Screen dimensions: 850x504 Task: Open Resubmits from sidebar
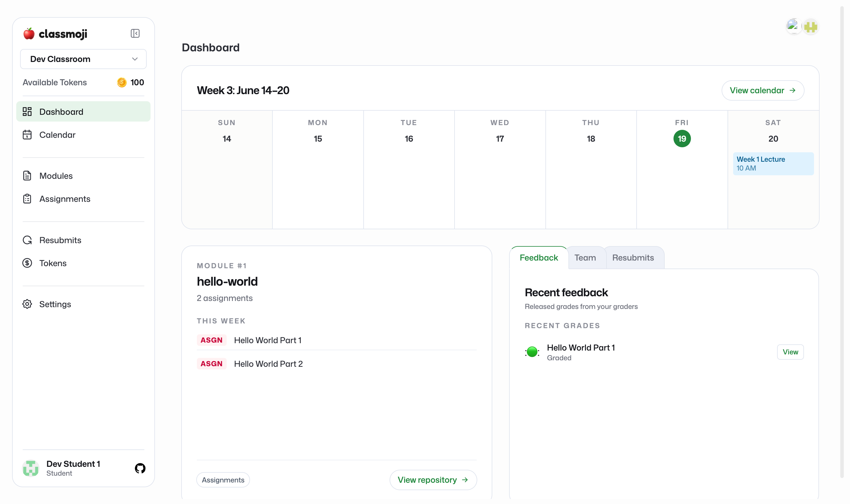coord(83,240)
